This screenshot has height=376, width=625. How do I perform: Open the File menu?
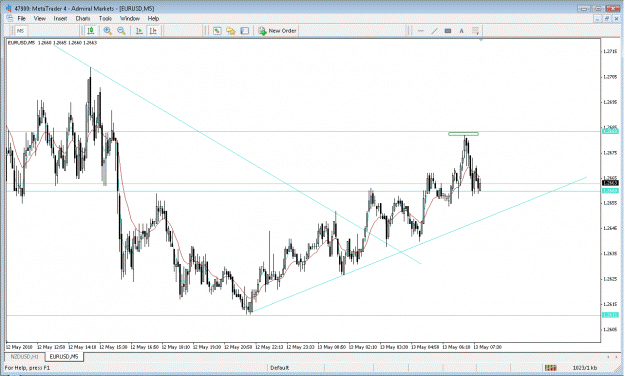(22, 18)
